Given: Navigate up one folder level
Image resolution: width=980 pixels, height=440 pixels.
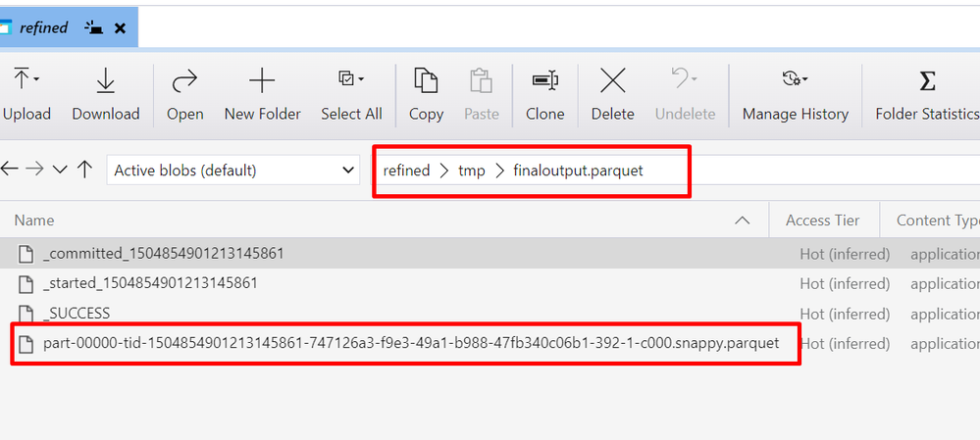Looking at the screenshot, I should tap(85, 171).
